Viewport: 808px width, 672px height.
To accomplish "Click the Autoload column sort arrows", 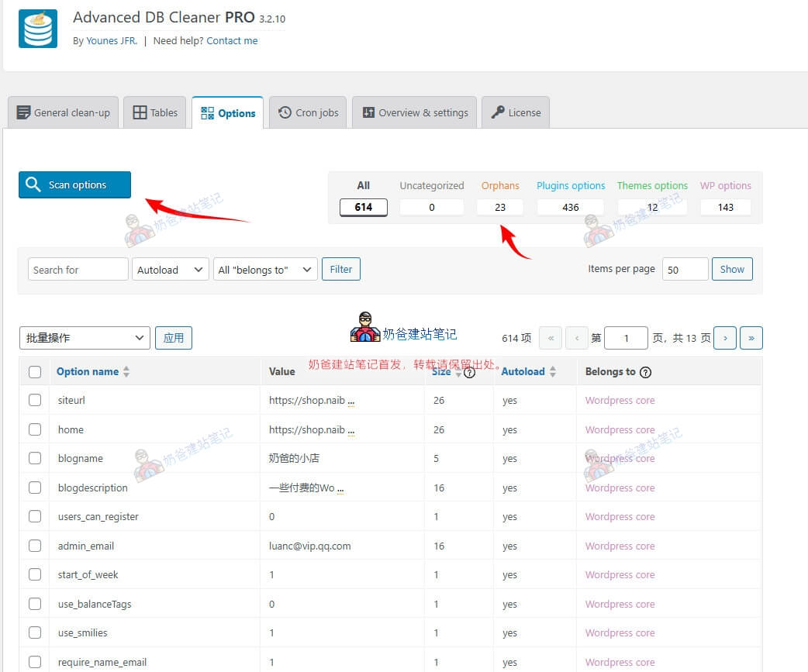I will pyautogui.click(x=553, y=372).
